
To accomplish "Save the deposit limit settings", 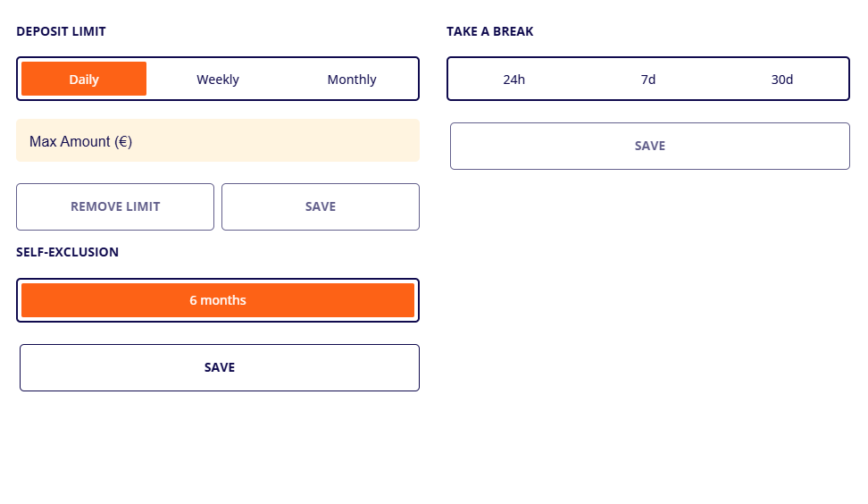I will click(321, 206).
